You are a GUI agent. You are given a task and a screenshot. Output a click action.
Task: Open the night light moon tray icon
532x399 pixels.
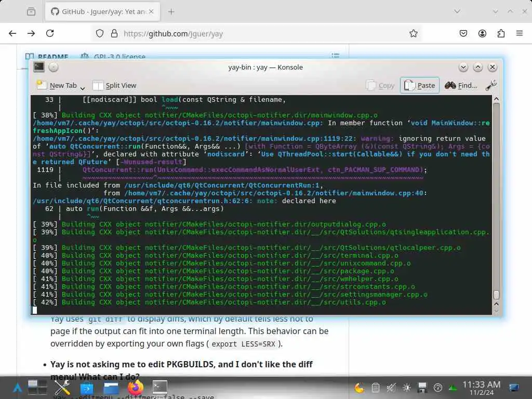coord(359,388)
